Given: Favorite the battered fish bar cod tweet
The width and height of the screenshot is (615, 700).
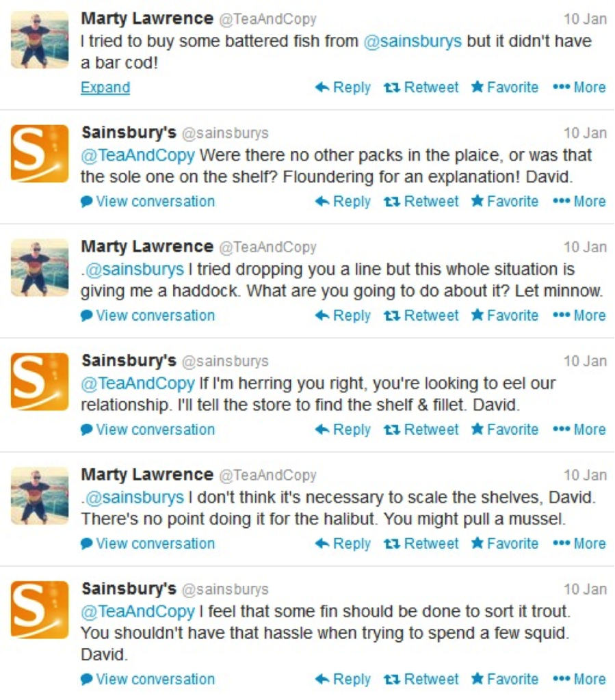Looking at the screenshot, I should tap(505, 87).
